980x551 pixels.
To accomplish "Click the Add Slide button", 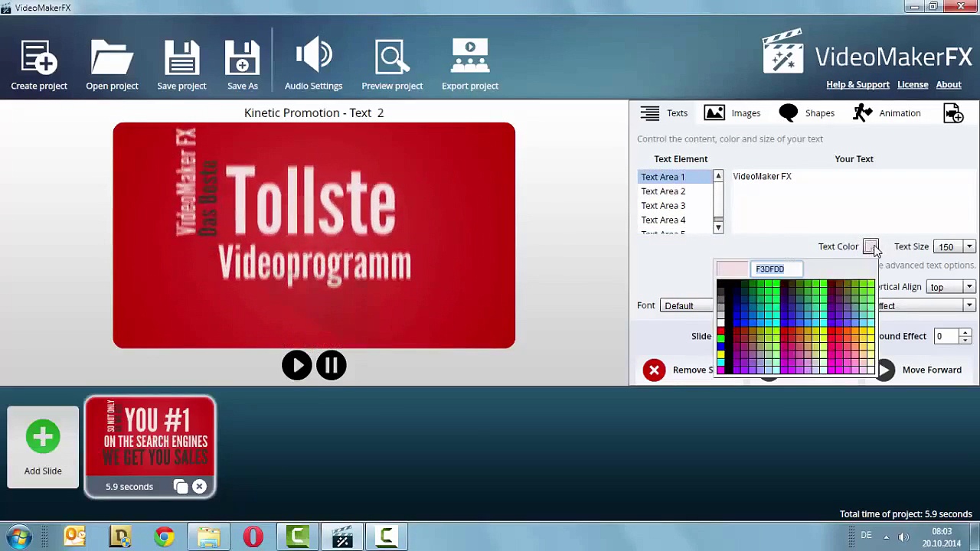I will click(x=43, y=448).
